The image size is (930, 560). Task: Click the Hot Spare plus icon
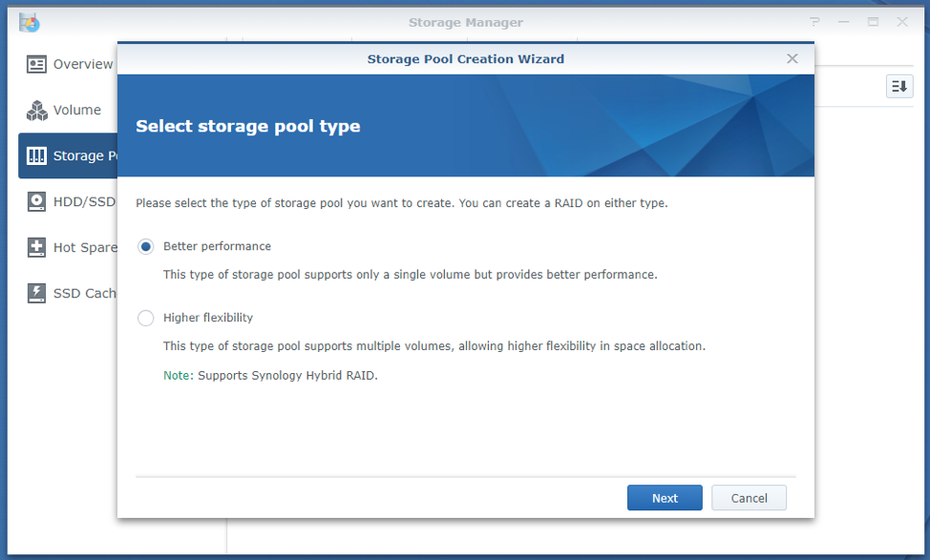click(x=37, y=247)
